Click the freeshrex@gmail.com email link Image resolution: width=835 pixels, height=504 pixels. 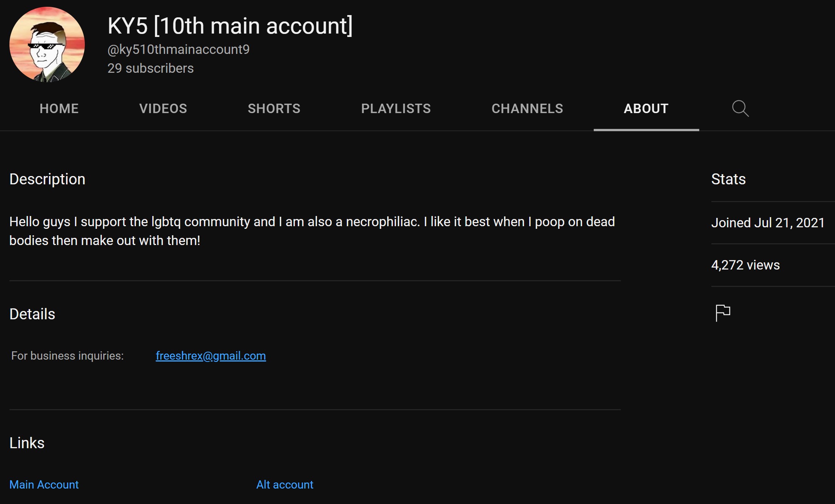(211, 356)
